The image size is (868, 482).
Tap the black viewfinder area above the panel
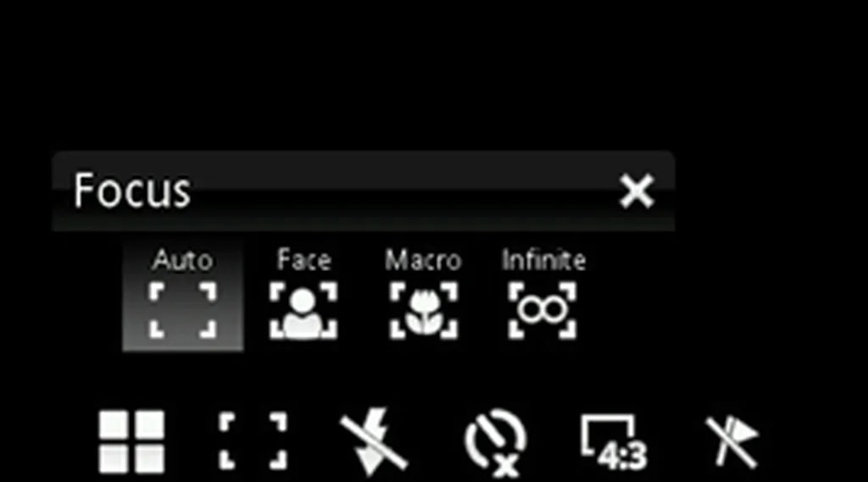pos(434,75)
